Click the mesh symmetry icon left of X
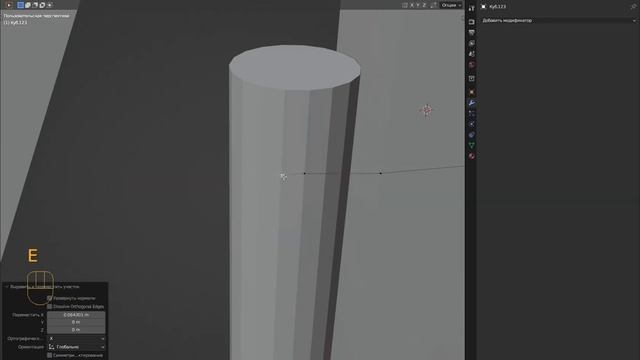Viewport: 640px width, 360px height. point(404,5)
